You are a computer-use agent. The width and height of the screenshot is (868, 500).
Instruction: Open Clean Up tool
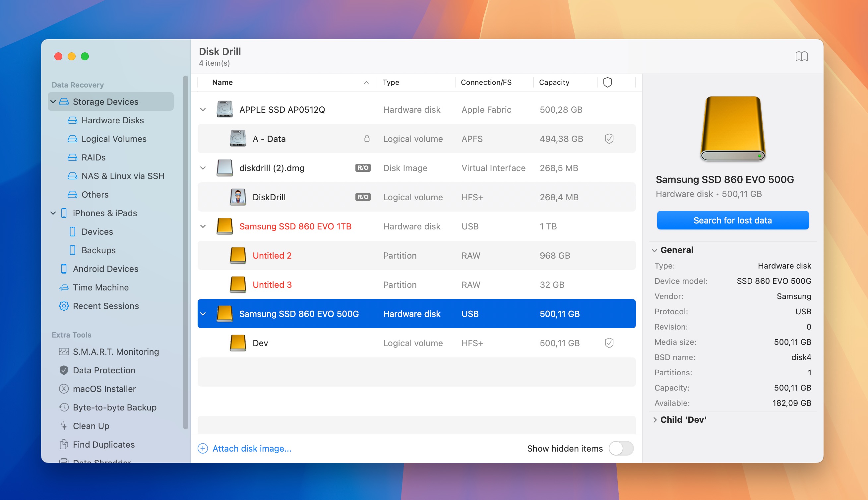point(84,426)
